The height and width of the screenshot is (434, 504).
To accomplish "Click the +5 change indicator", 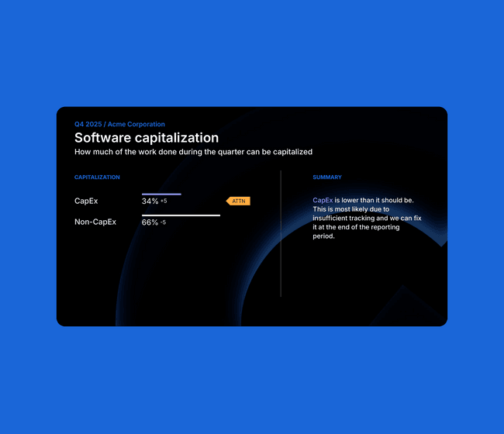I will click(x=164, y=201).
